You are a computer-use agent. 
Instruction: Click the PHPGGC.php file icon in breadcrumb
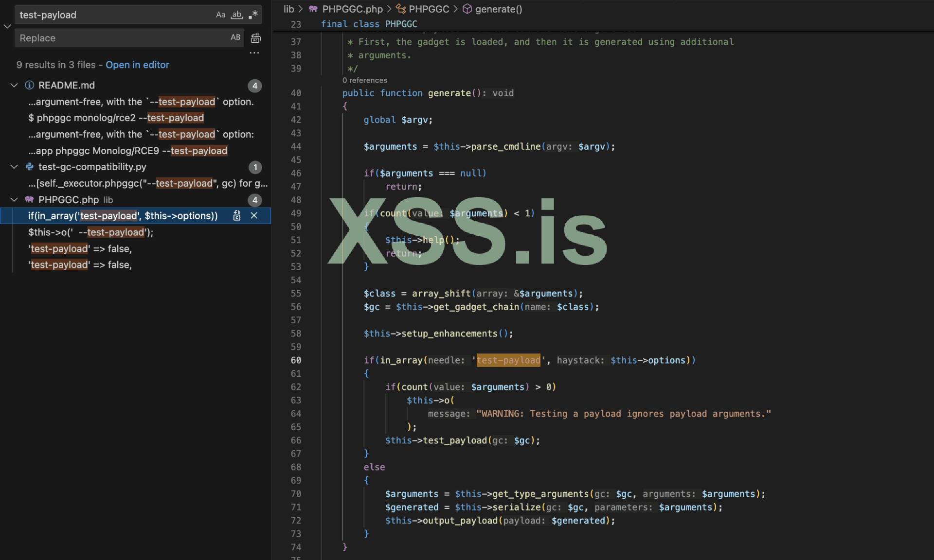[313, 9]
